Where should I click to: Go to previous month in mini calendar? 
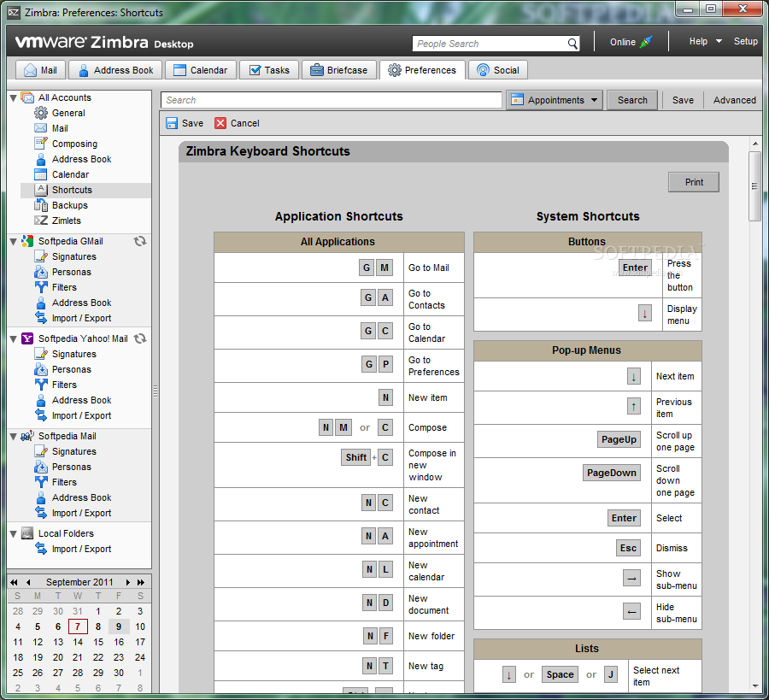tap(28, 582)
